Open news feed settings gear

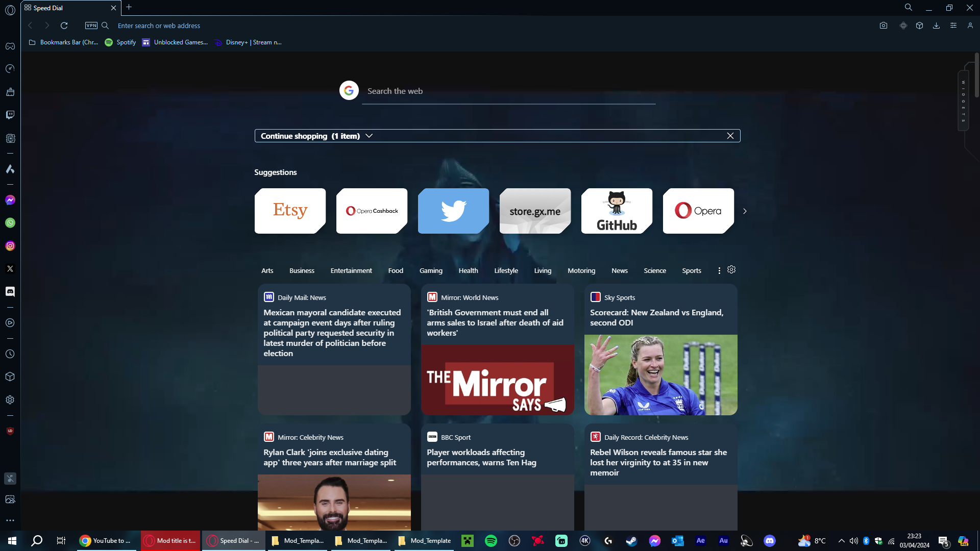coord(731,269)
